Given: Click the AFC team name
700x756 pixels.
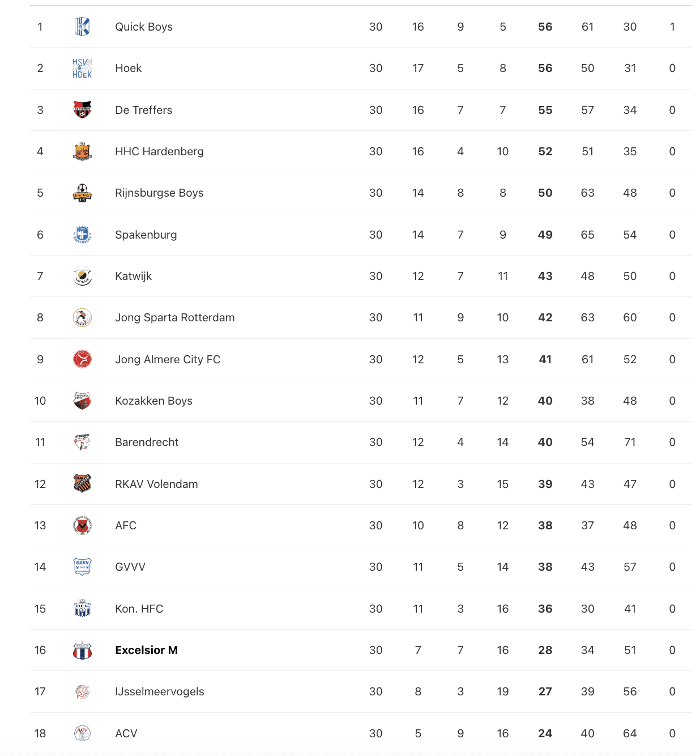Looking at the screenshot, I should (x=126, y=525).
